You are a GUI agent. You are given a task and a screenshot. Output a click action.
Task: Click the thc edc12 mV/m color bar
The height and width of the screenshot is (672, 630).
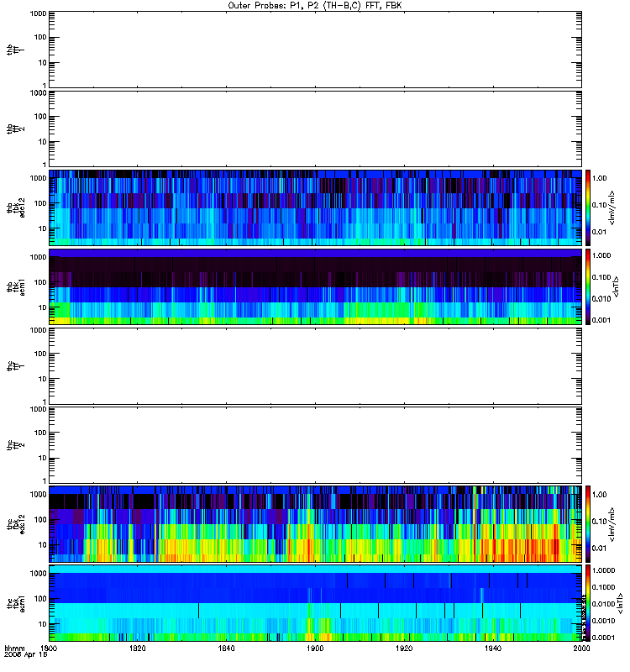click(588, 523)
